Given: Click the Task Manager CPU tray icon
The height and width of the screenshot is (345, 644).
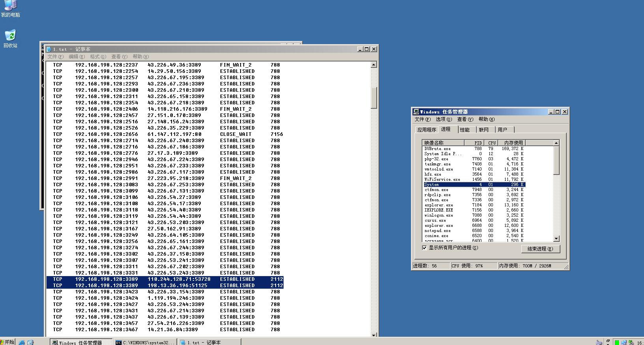Looking at the screenshot, I should click(617, 342).
